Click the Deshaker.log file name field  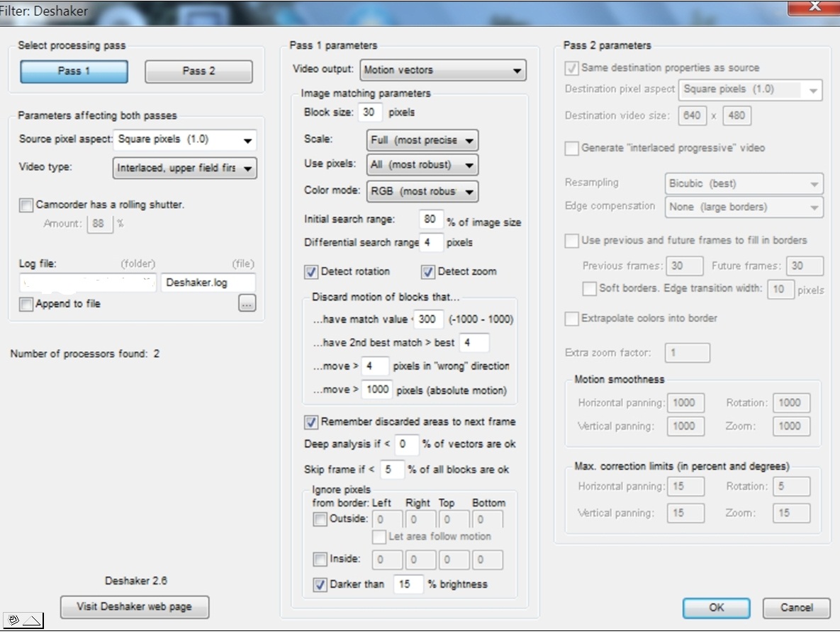click(208, 282)
